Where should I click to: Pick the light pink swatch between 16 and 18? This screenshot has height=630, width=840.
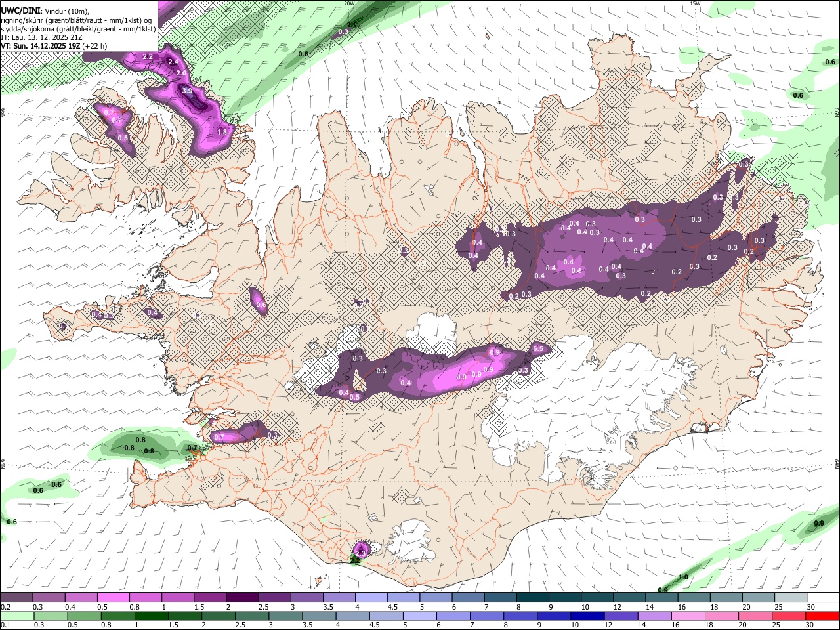(688, 616)
